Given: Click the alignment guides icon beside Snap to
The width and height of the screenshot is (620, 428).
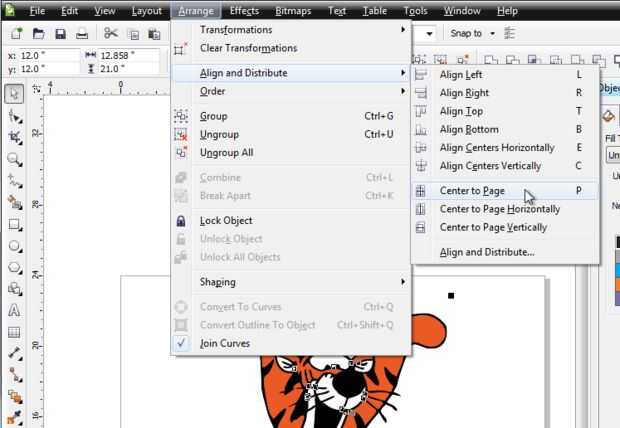Looking at the screenshot, I should click(x=510, y=34).
